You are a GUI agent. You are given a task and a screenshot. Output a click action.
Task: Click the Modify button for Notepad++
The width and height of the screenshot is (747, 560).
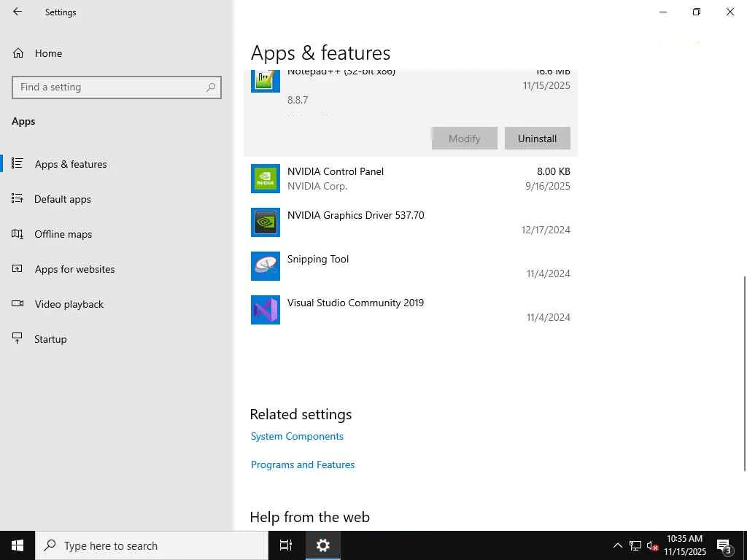pos(465,139)
